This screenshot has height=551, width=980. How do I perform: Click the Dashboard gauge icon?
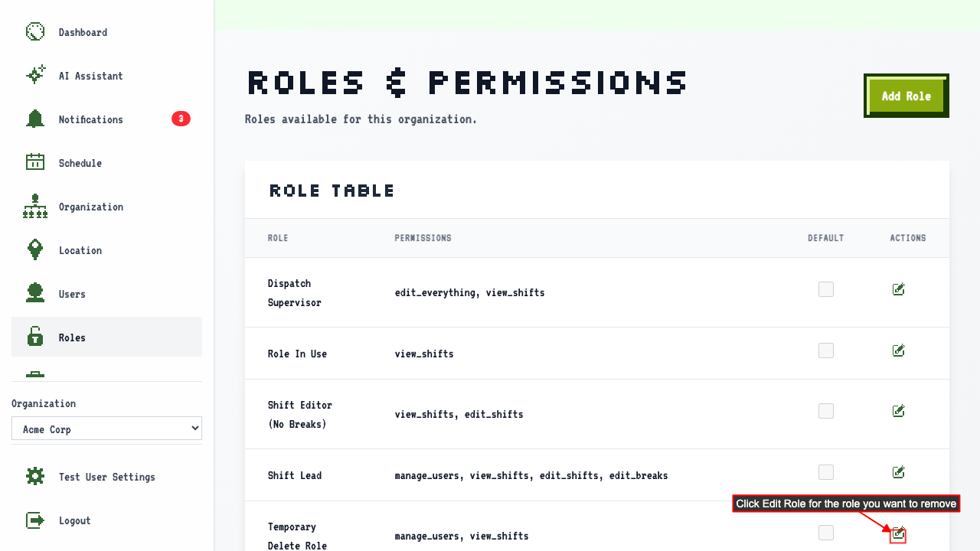point(35,32)
